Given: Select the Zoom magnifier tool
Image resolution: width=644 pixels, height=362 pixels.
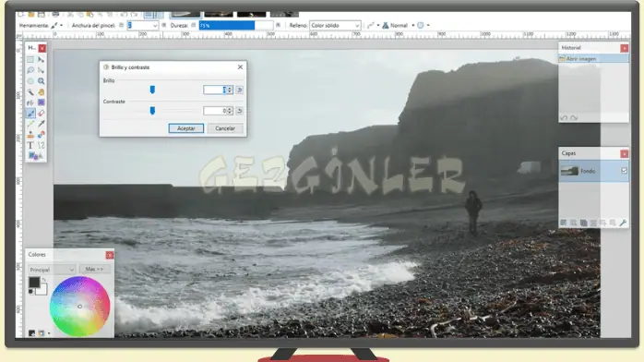Looking at the screenshot, I should click(42, 81).
